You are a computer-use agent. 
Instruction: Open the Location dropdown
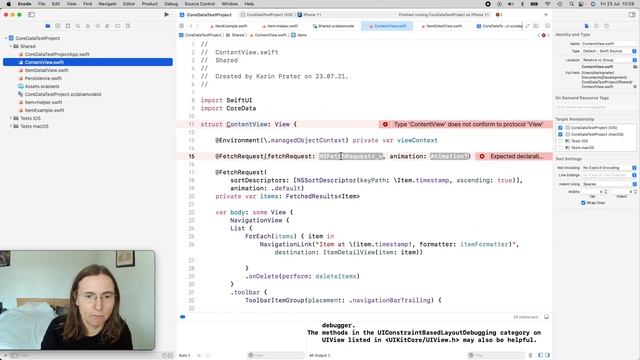609,60
